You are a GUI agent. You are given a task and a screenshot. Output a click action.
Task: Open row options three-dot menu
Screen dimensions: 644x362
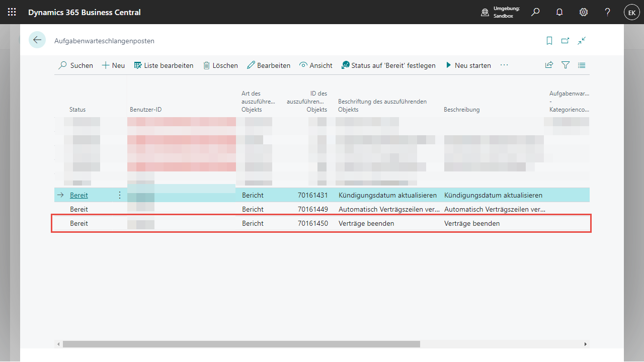click(x=119, y=195)
